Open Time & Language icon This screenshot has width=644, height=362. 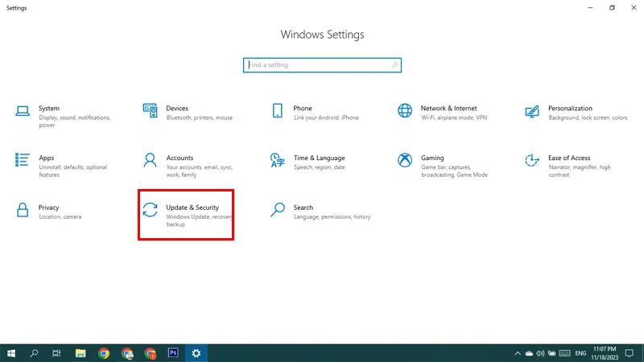coord(277,160)
